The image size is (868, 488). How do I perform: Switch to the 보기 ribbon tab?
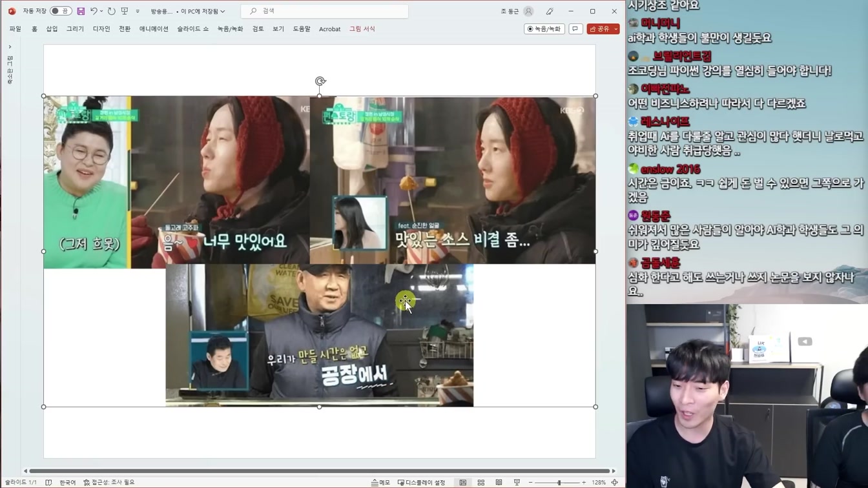point(278,29)
